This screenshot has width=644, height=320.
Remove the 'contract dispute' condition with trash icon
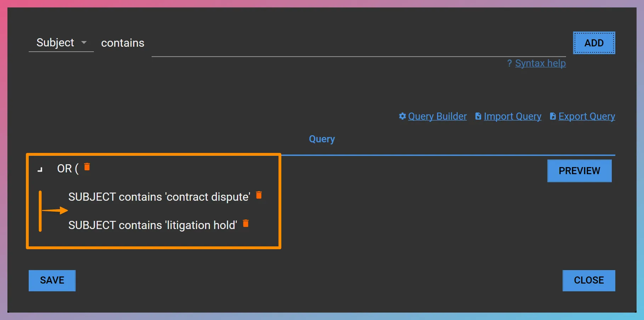(x=259, y=195)
